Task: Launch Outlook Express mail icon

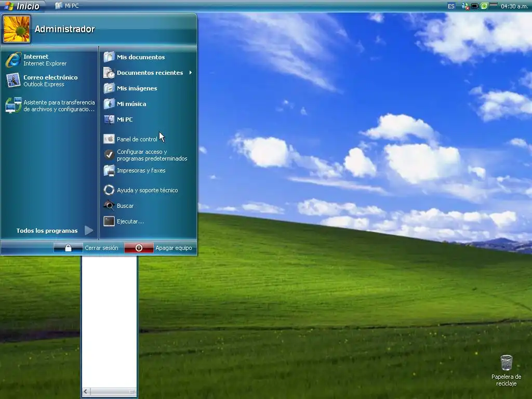Action: click(x=13, y=81)
